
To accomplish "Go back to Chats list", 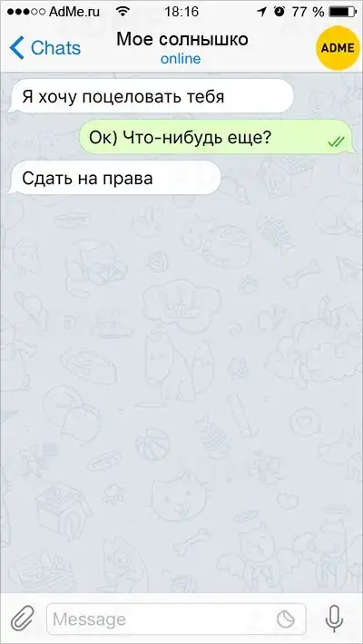I will tap(45, 48).
